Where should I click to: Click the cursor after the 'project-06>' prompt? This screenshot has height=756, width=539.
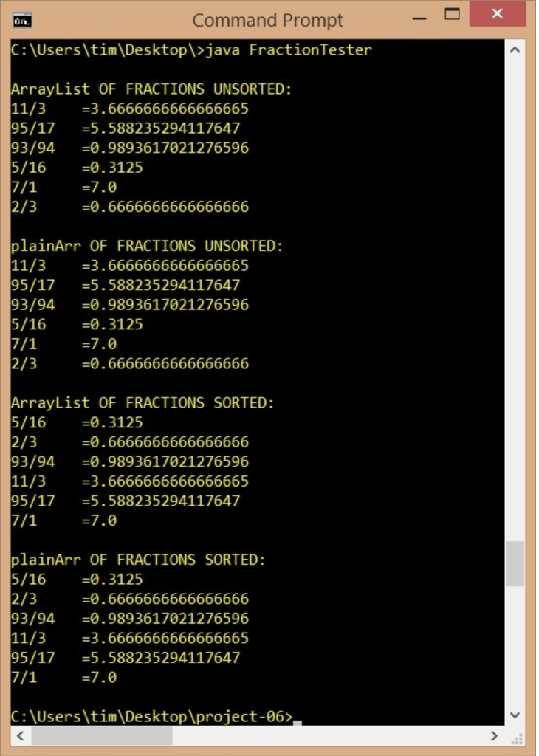(297, 722)
